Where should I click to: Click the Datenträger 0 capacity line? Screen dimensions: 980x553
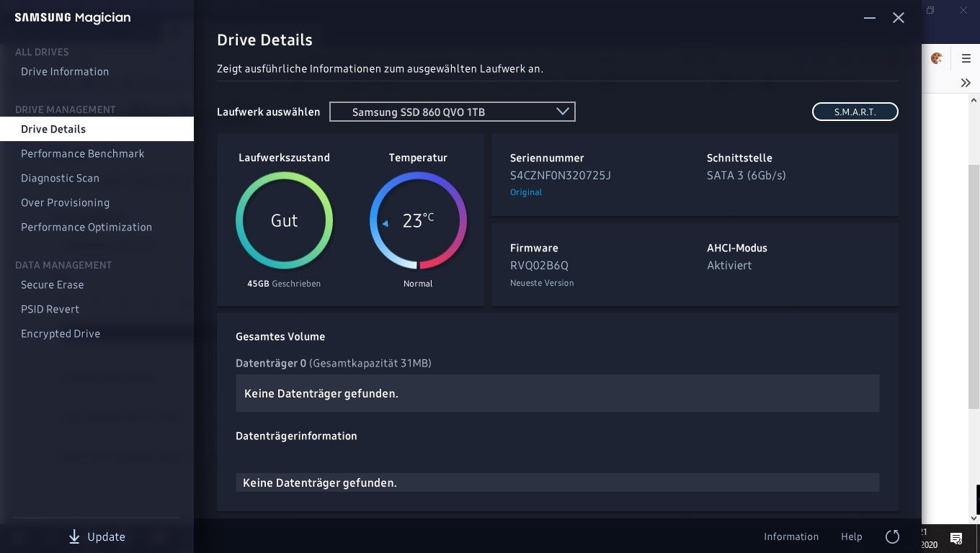point(334,363)
